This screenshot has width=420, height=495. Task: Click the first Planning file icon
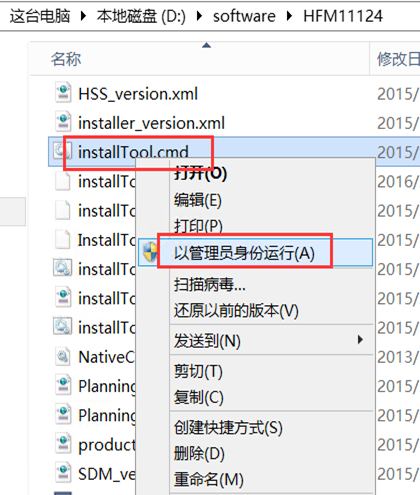click(63, 385)
